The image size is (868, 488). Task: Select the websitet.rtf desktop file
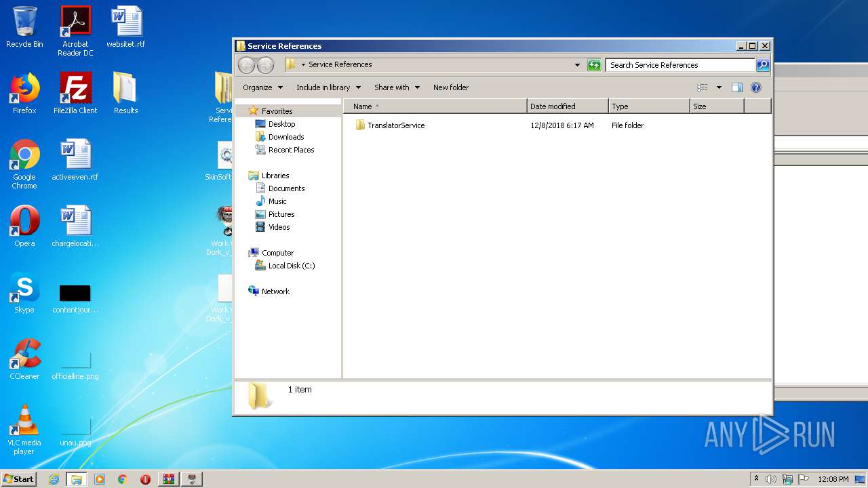[126, 27]
